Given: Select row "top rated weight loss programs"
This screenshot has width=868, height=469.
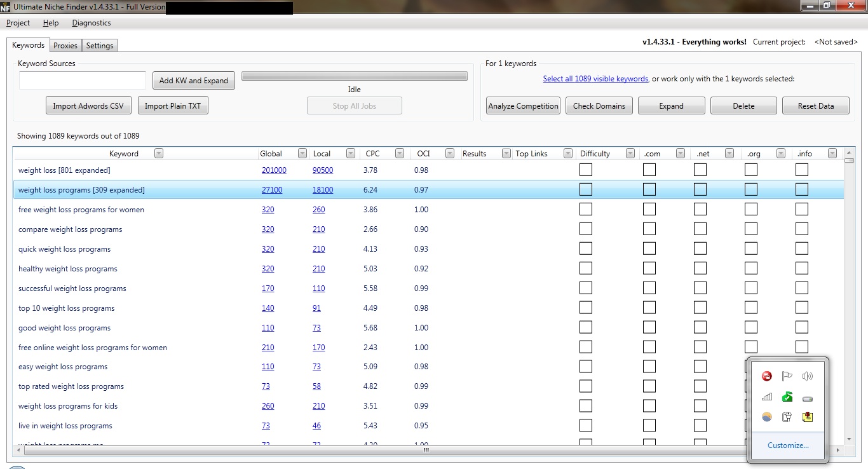Looking at the screenshot, I should (x=428, y=386).
